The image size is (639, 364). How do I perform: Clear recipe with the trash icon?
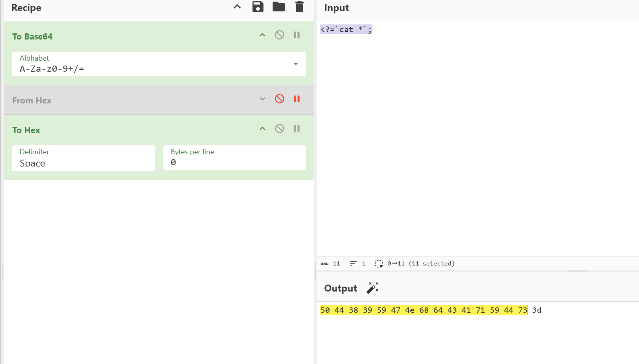(300, 7)
